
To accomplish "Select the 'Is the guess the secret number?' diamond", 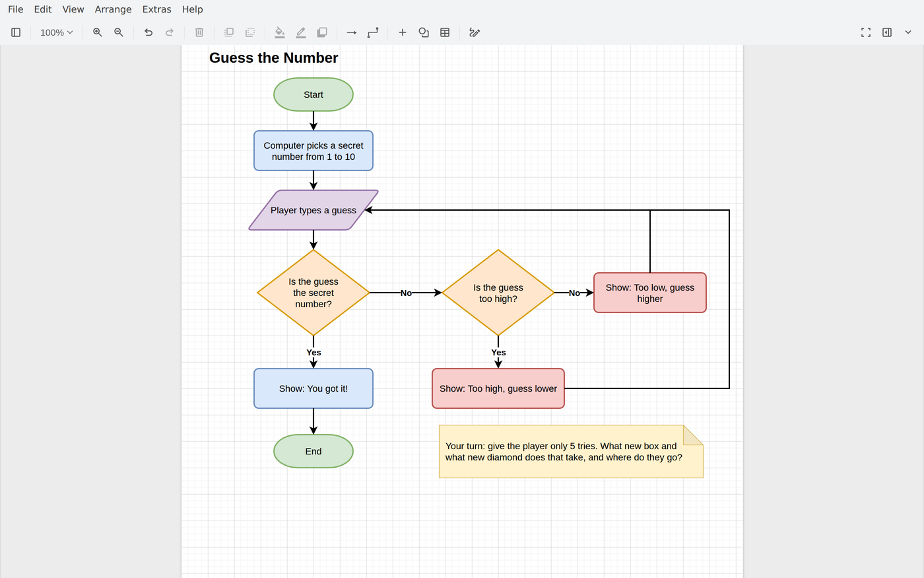I will click(313, 293).
